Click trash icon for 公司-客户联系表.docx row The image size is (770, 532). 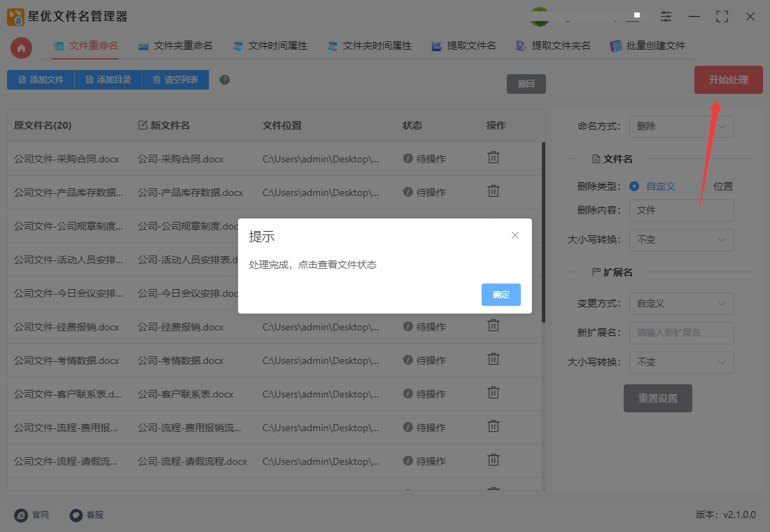(x=493, y=393)
